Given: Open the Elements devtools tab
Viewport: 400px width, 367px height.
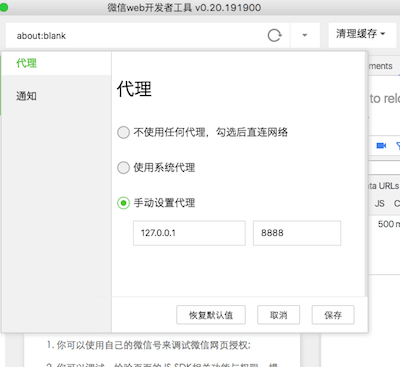Looking at the screenshot, I should (381, 66).
